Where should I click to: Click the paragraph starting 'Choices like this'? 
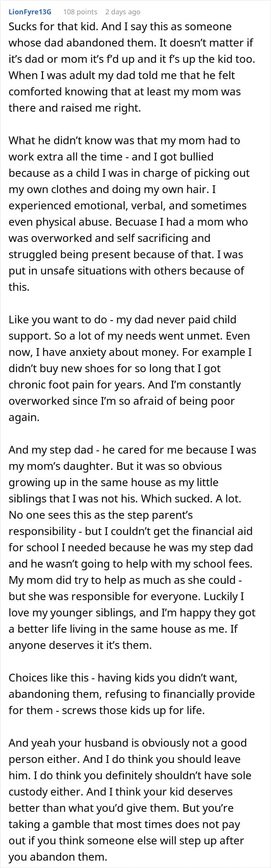[132, 694]
